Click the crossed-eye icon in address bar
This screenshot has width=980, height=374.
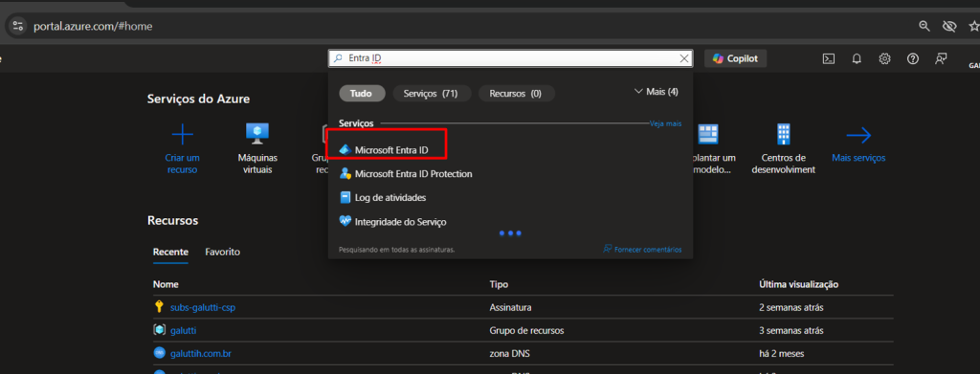pyautogui.click(x=949, y=26)
